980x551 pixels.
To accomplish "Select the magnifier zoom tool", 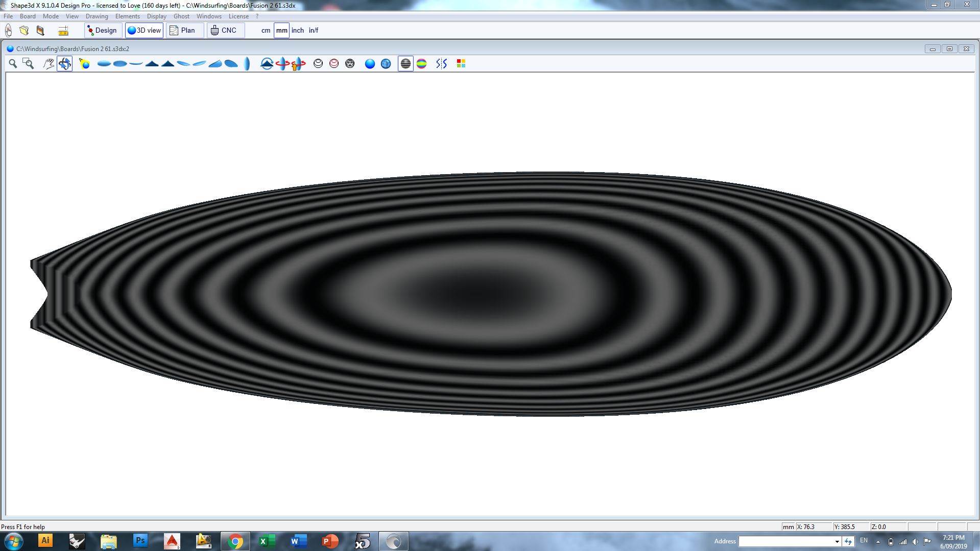I will pos(13,63).
